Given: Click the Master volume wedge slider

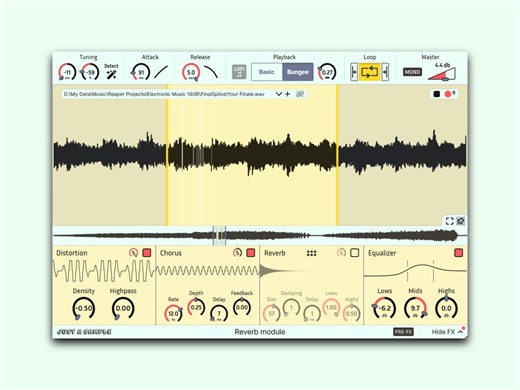Looking at the screenshot, I should (x=442, y=74).
